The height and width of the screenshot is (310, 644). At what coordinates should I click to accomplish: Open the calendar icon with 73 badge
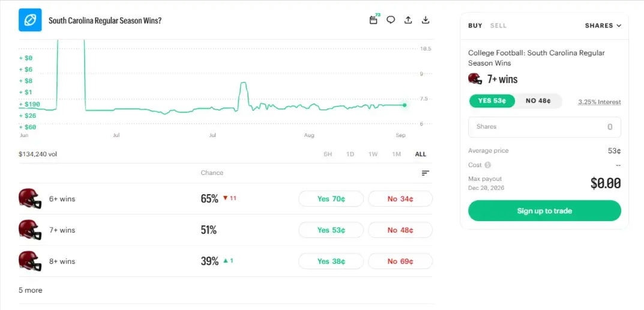click(373, 20)
